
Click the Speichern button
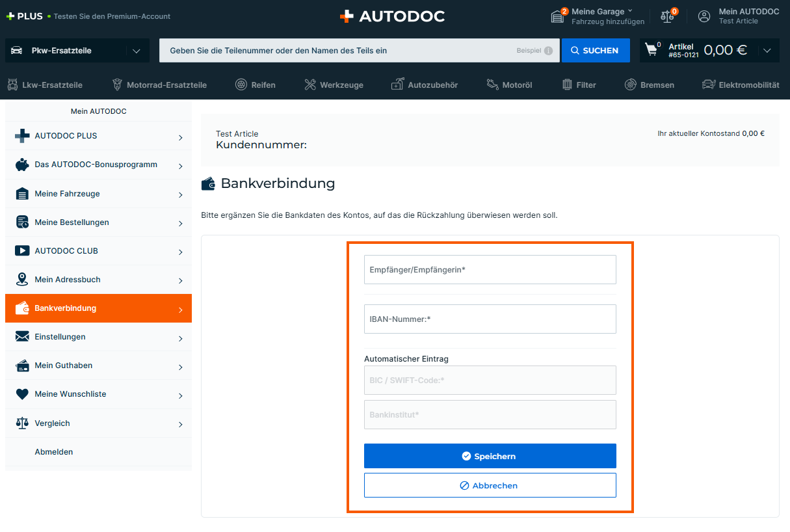pyautogui.click(x=490, y=456)
